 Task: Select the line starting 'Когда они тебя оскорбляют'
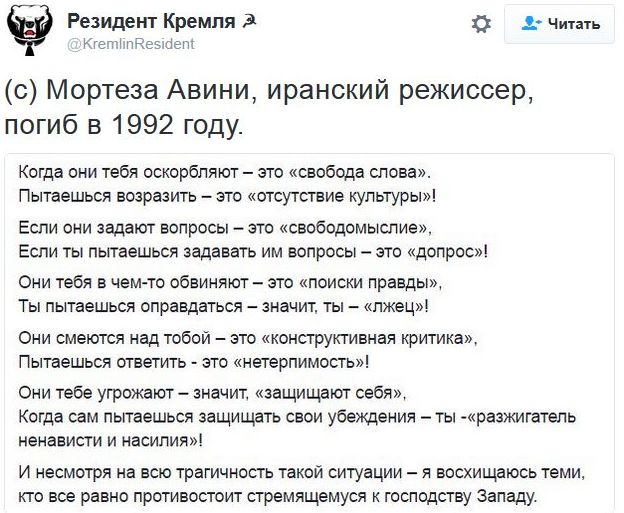point(224,174)
